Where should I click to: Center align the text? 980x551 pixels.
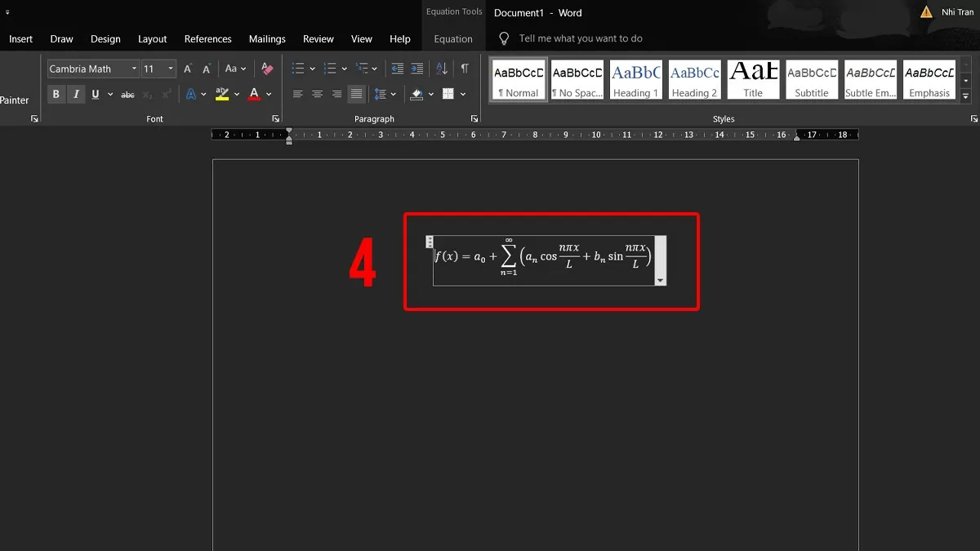(x=317, y=95)
